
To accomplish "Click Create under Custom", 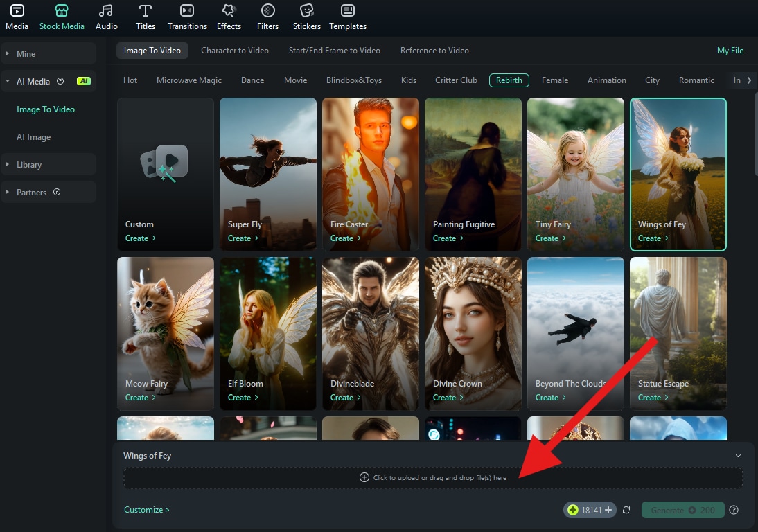I will tap(140, 238).
